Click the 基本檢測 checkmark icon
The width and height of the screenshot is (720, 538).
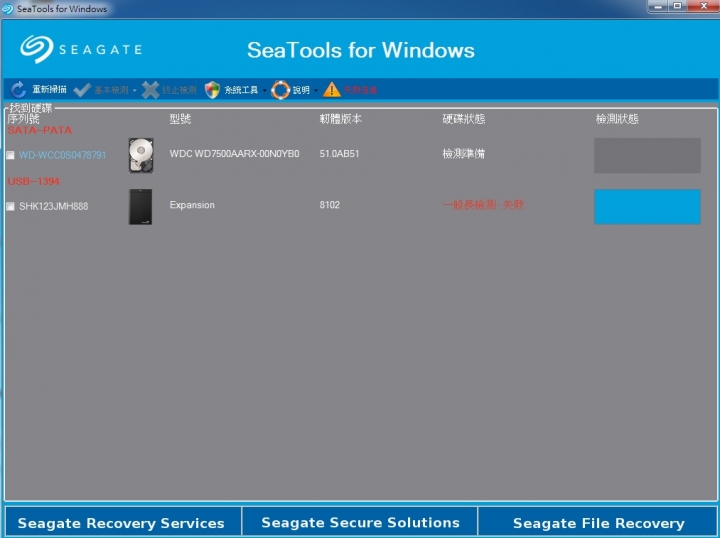click(82, 90)
